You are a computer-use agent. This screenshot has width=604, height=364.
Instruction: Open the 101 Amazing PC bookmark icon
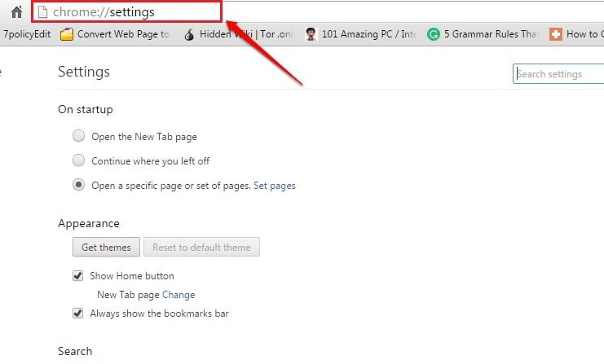311,35
